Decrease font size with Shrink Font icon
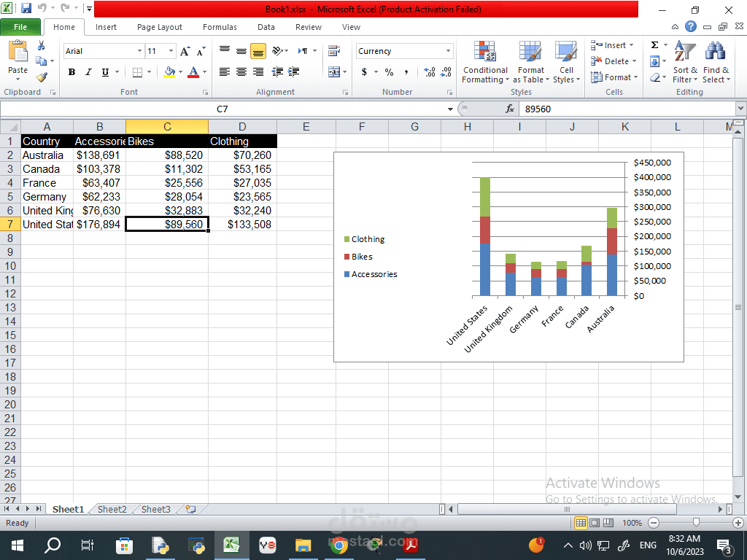747x560 pixels. (x=201, y=51)
